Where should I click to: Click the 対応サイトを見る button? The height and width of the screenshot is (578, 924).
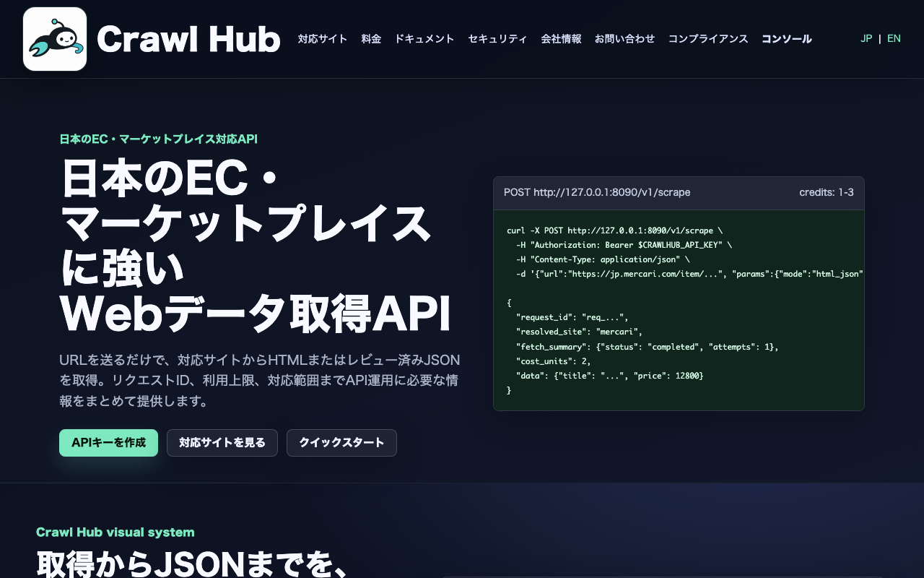point(222,443)
